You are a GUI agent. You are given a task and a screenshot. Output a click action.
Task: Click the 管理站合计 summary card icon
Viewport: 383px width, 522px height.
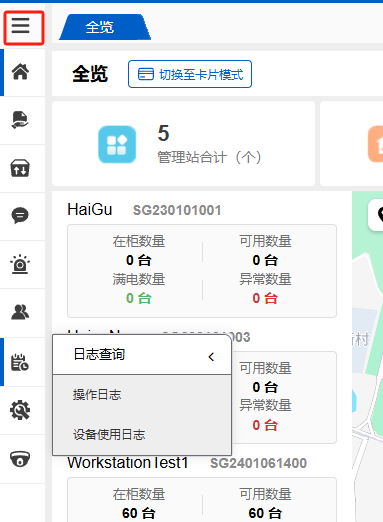point(117,144)
